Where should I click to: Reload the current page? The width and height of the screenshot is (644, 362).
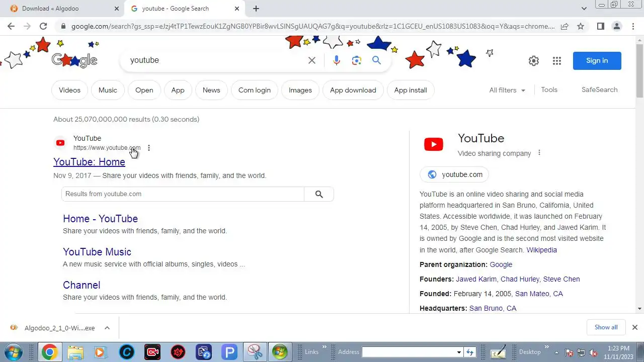(x=43, y=26)
